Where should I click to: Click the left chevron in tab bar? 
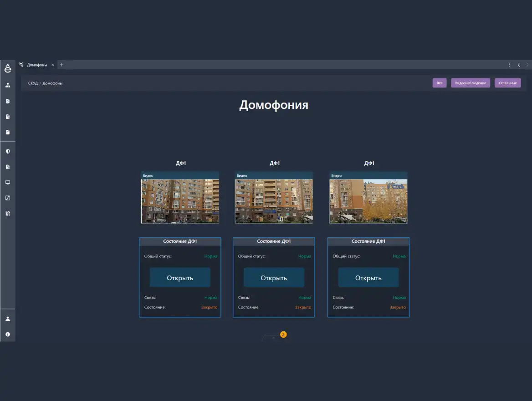tap(518, 65)
